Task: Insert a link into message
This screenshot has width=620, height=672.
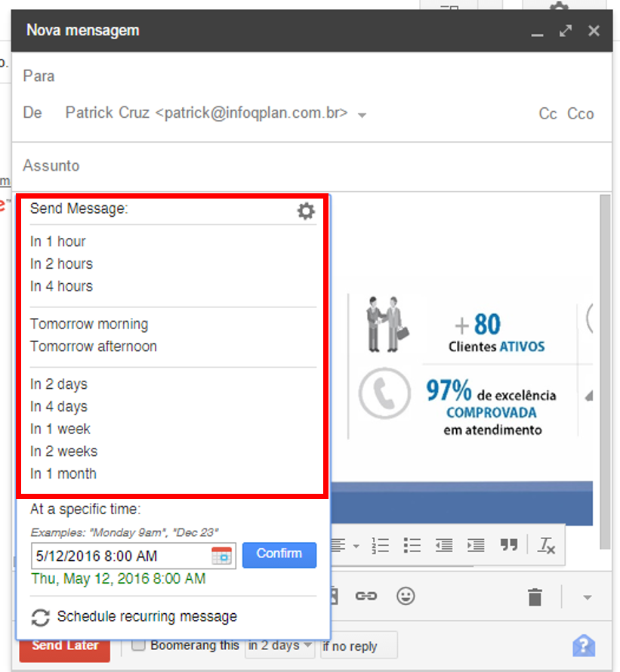Action: (x=366, y=596)
